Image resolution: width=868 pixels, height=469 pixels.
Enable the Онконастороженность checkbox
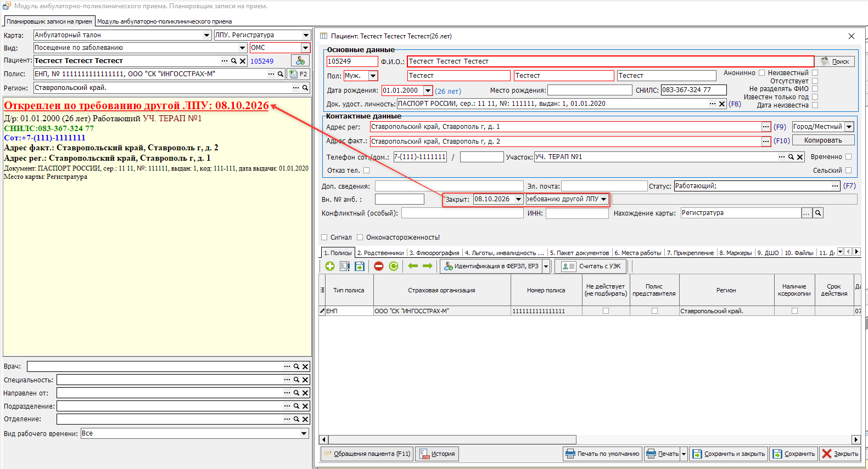coord(360,238)
